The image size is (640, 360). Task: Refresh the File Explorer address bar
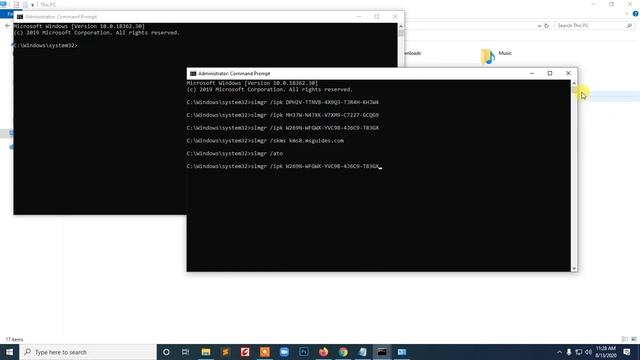click(x=547, y=26)
